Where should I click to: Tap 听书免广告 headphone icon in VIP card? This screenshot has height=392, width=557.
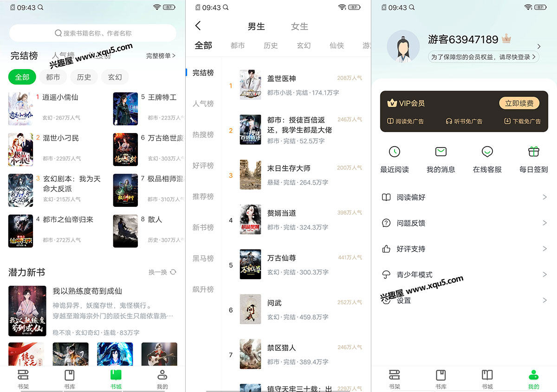(x=449, y=121)
